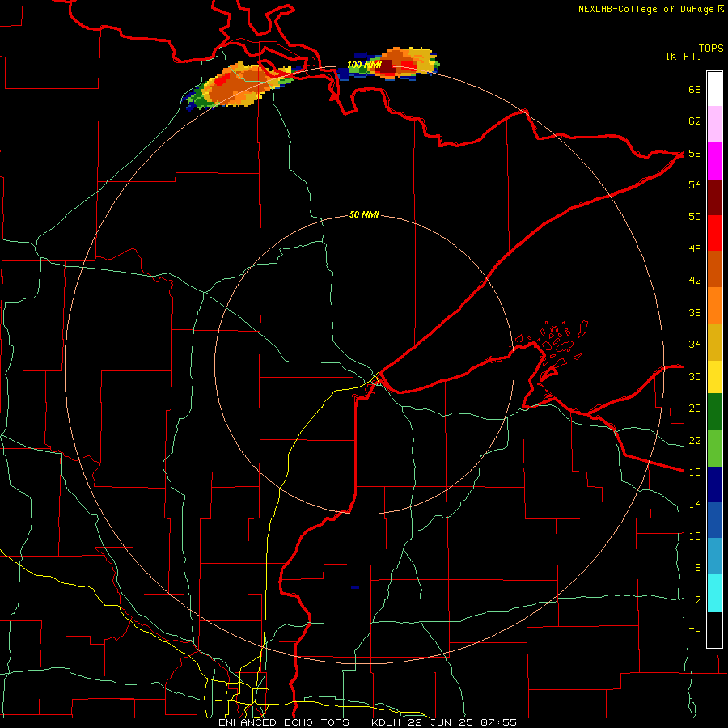
Task: Select the 22 value on the legend
Action: click(x=695, y=440)
